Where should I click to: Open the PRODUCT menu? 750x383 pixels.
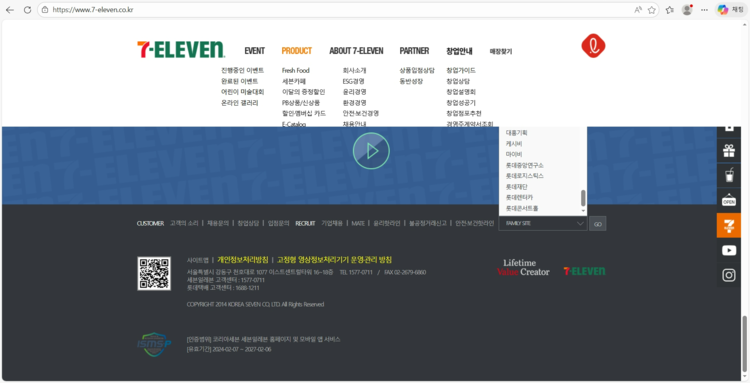point(297,51)
